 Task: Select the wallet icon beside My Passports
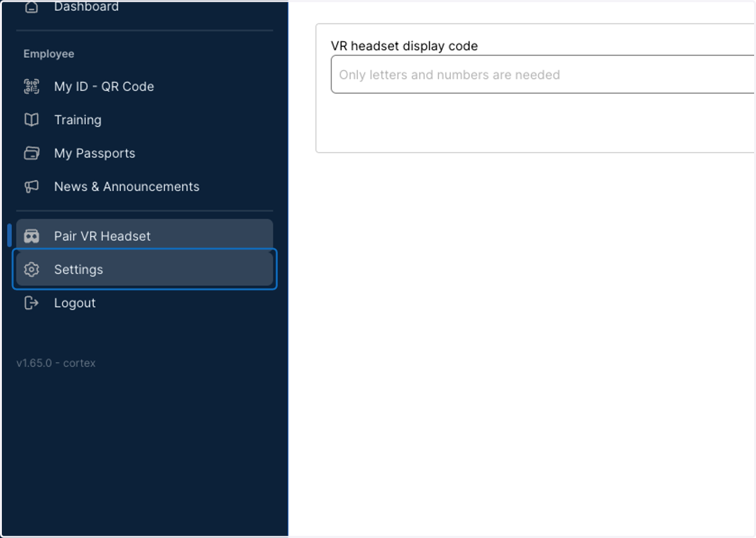point(31,153)
